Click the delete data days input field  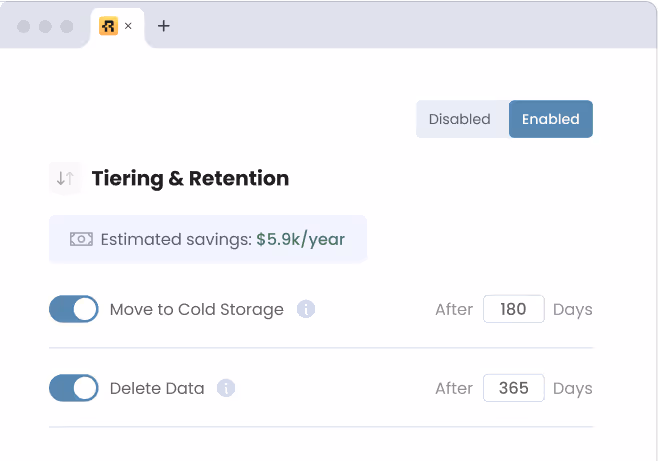point(513,388)
